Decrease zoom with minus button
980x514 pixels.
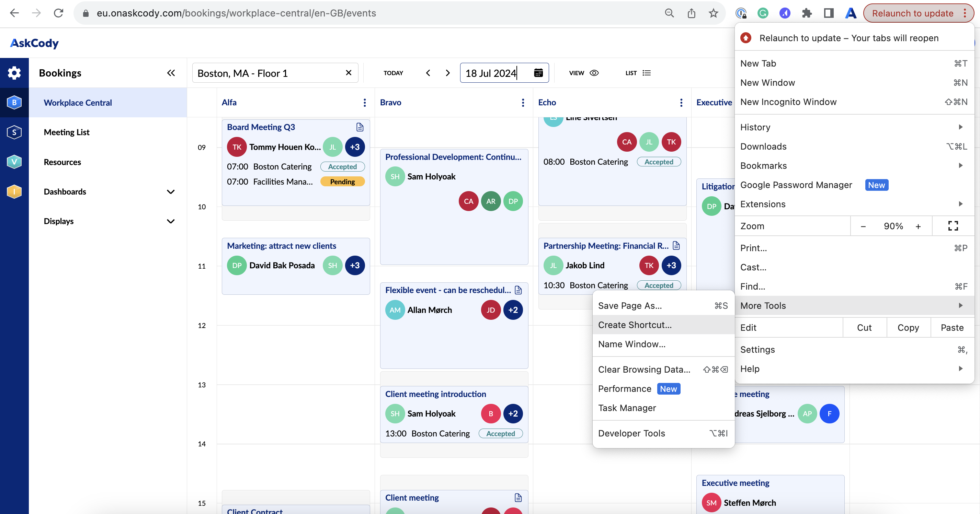pyautogui.click(x=863, y=226)
